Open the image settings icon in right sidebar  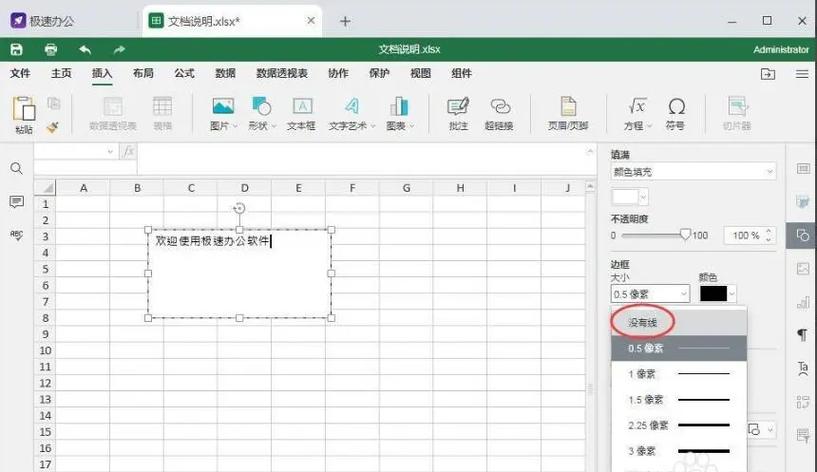point(803,269)
